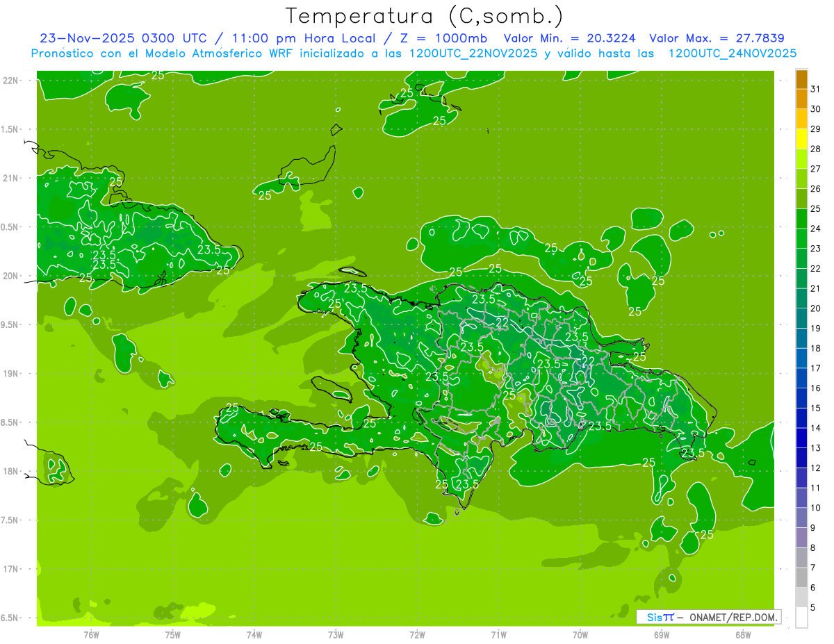Viewport: 834px width, 644px height.
Task: Click the 73W longitude axis label
Action: 336,635
